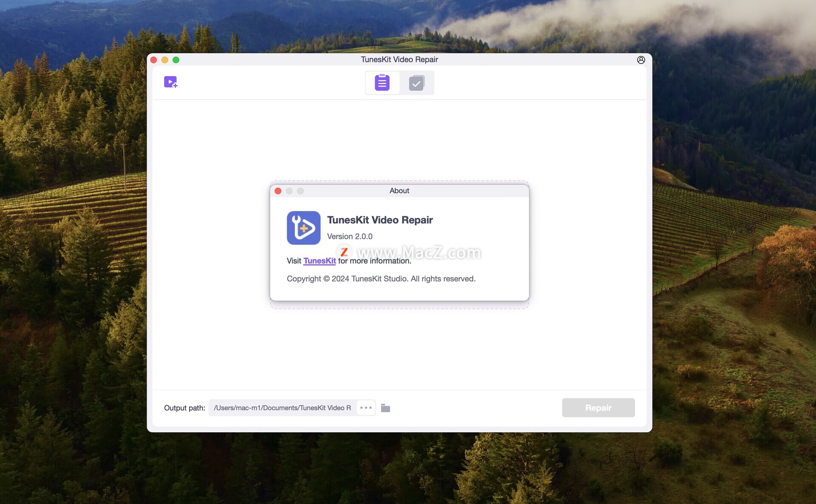Click the main window title text
Screen dimensions: 816x504
pos(399,59)
